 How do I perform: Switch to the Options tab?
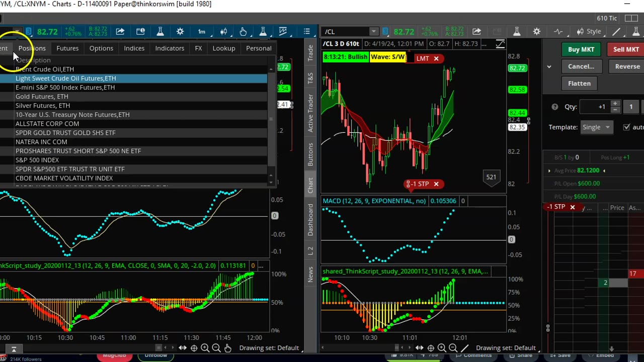[x=101, y=48]
